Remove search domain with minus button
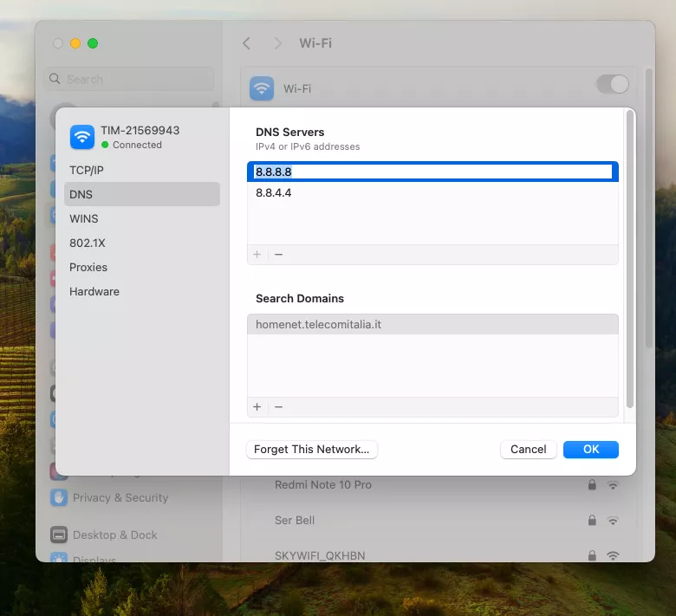The image size is (676, 616). pos(278,407)
